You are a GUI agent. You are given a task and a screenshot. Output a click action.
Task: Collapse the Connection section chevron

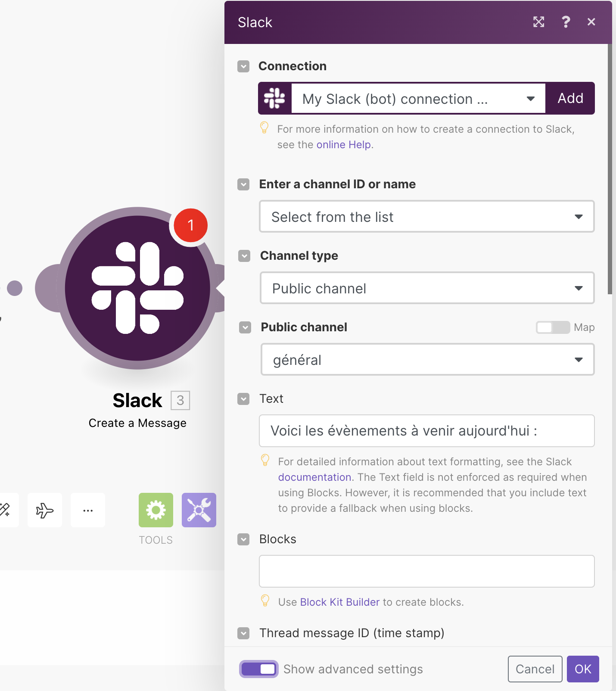pos(243,66)
